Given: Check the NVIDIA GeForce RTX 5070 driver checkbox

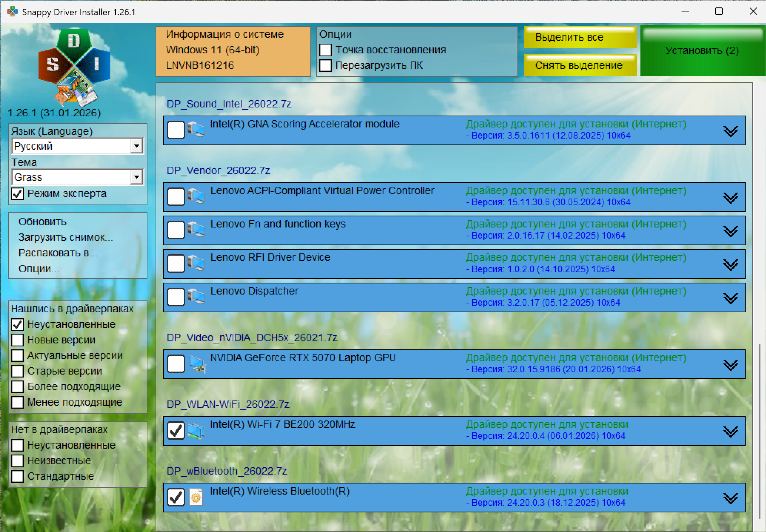Looking at the screenshot, I should tap(176, 364).
